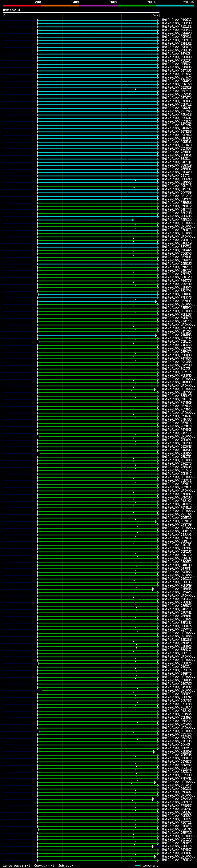Click the UniRef100_A9P931 label

click(x=176, y=37)
